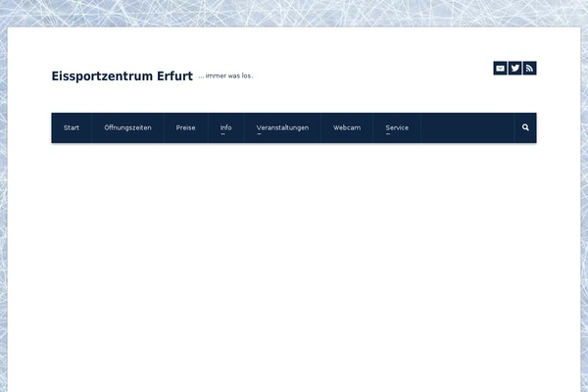The image size is (588, 392).
Task: Expand the Info menu
Action: pos(225,128)
